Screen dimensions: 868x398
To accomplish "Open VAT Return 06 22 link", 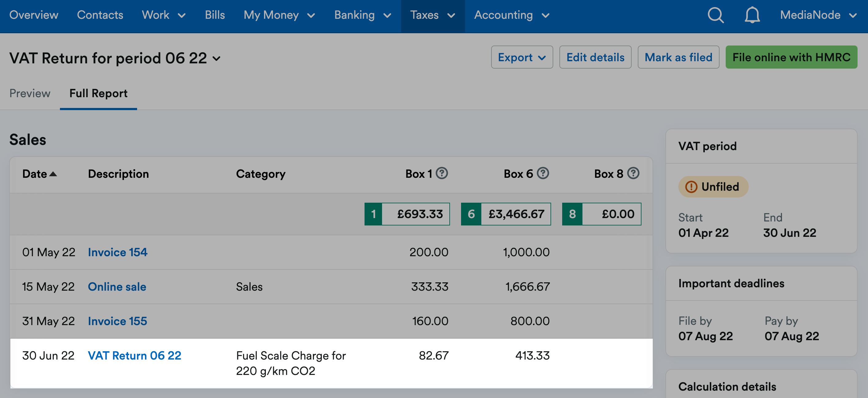I will 134,356.
